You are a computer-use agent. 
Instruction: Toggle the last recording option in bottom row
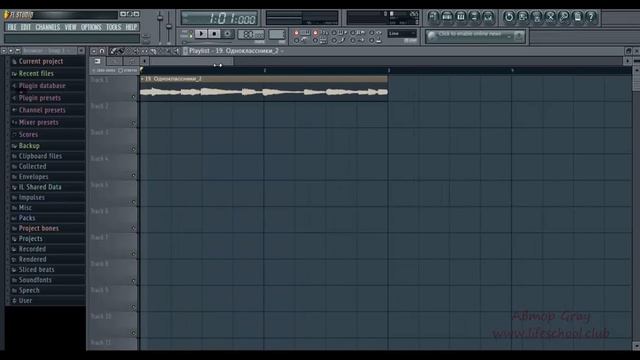click(x=372, y=40)
